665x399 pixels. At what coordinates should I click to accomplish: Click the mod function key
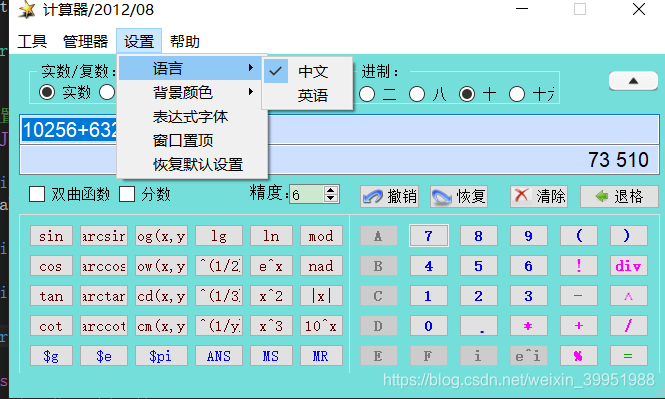(x=321, y=236)
